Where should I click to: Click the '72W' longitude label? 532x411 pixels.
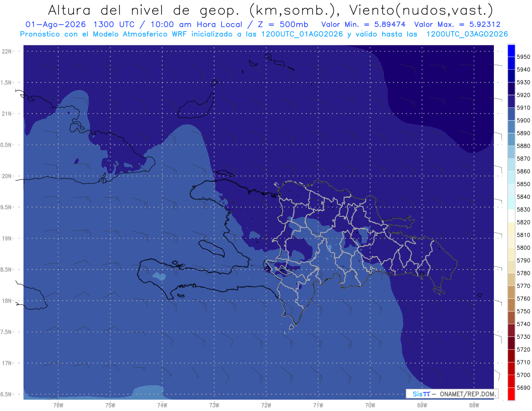click(x=266, y=405)
